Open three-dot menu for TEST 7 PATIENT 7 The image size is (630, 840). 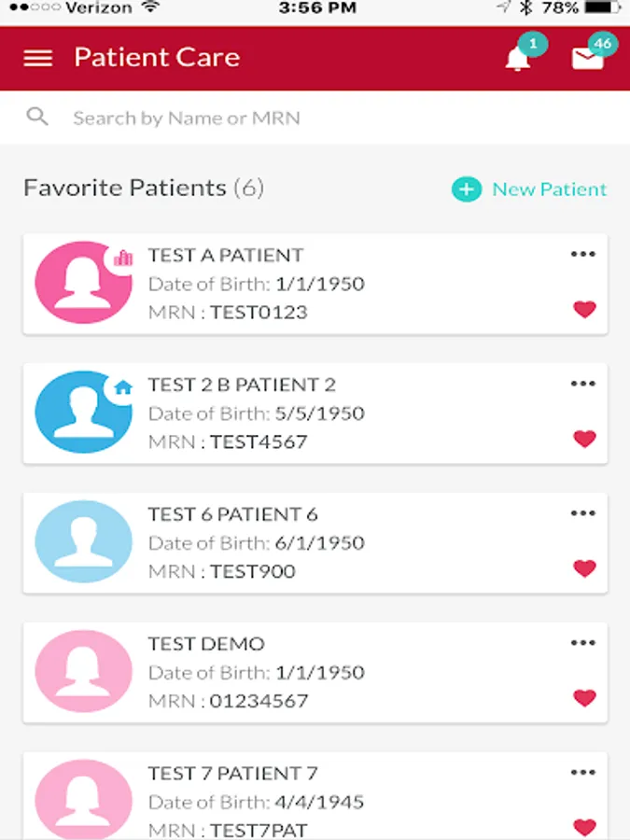point(582,773)
